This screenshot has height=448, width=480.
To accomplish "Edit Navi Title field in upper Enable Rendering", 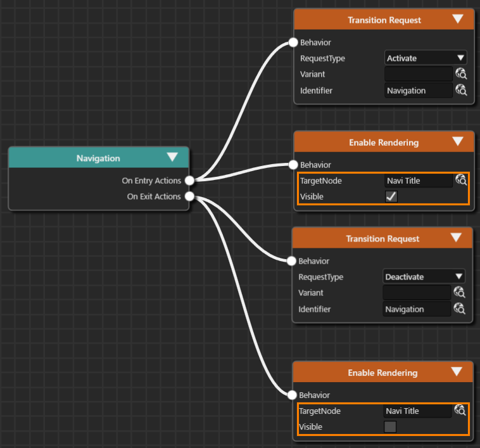I will pos(419,181).
